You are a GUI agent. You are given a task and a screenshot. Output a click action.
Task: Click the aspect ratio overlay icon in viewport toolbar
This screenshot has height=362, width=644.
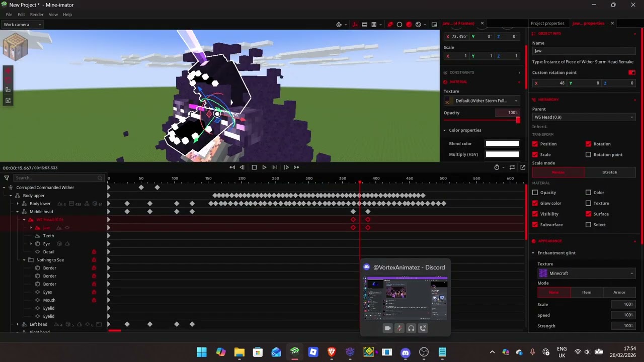364,24
